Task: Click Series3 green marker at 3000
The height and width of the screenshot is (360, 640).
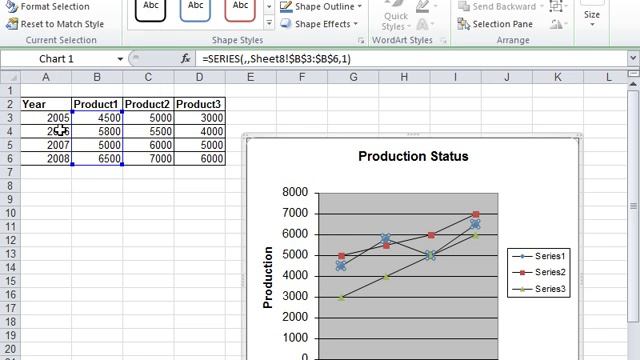Action: 342,298
